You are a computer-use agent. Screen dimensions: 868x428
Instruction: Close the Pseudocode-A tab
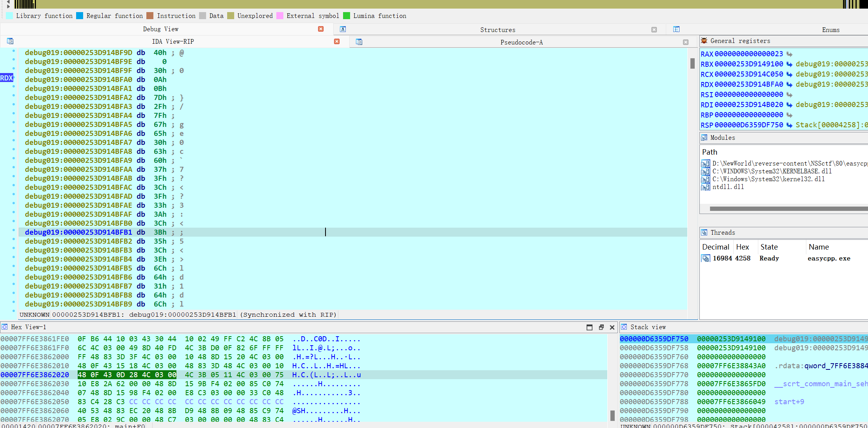(686, 42)
